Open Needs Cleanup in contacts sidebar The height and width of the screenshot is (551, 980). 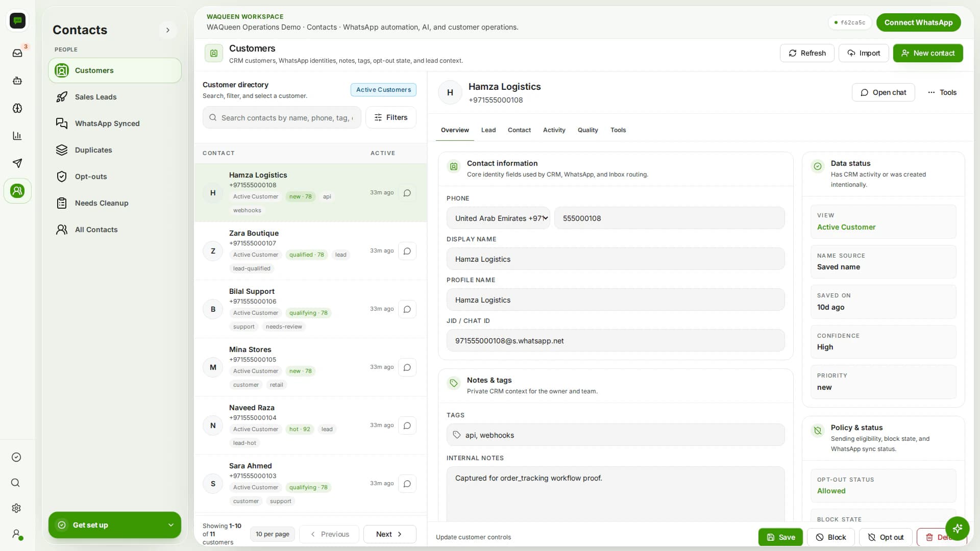coord(115,203)
